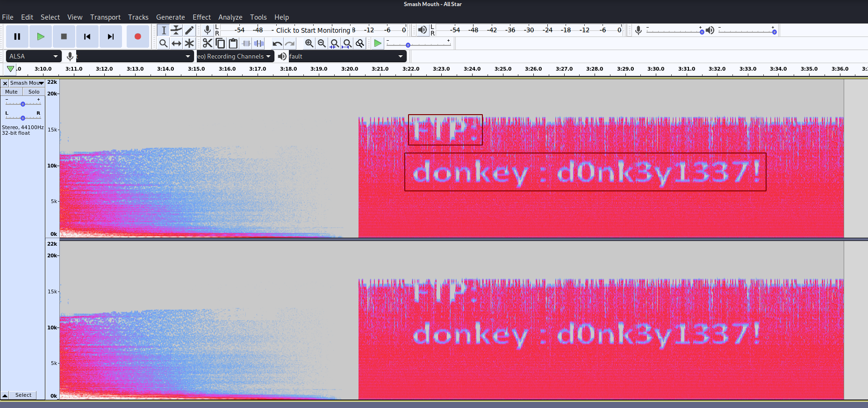The height and width of the screenshot is (408, 868).
Task: Click timeline ruler at 3:15.0
Action: pyautogui.click(x=196, y=69)
